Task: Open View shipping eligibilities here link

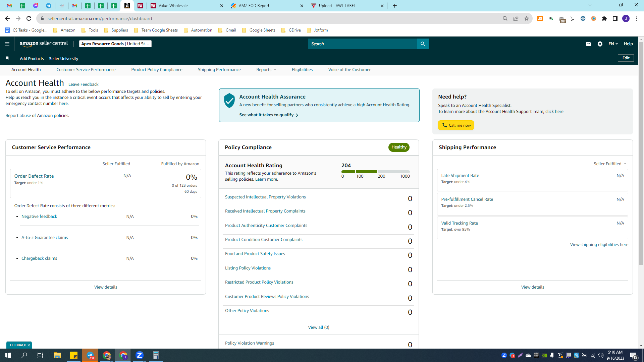Action: [x=599, y=244]
